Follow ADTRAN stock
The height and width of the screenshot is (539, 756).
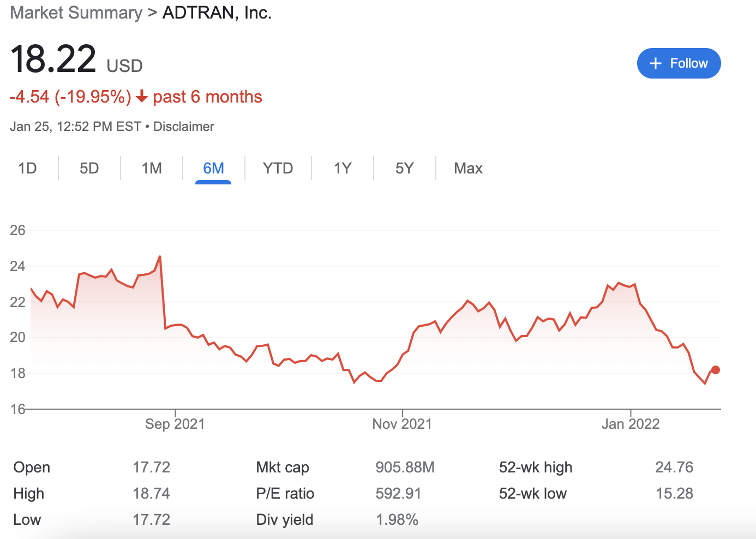(x=679, y=63)
